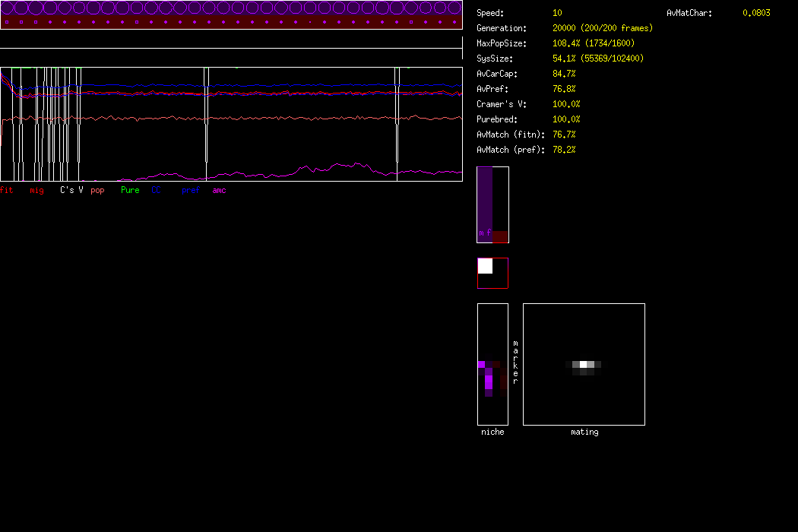Click the 'mig' legend label
Image resolution: width=798 pixels, height=532 pixels.
click(36, 190)
